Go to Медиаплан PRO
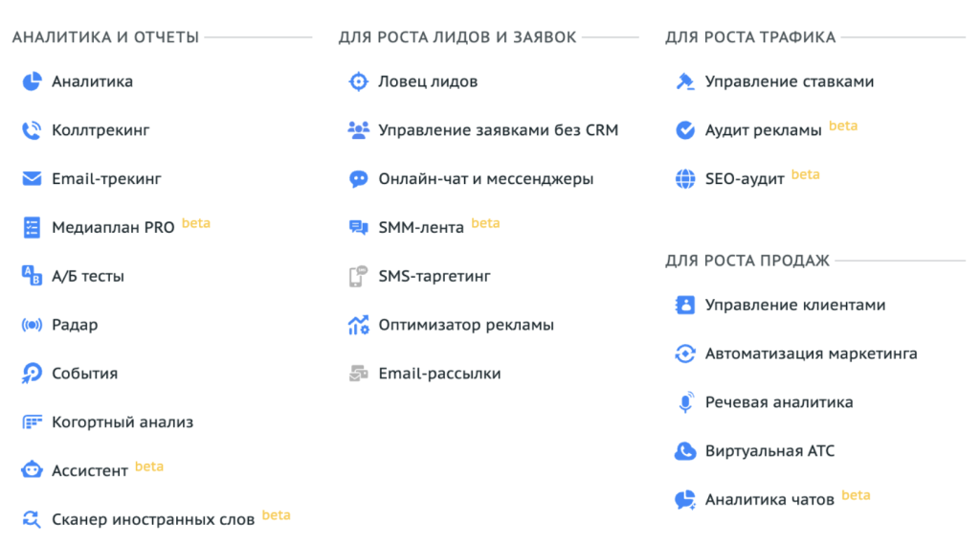 pyautogui.click(x=113, y=228)
